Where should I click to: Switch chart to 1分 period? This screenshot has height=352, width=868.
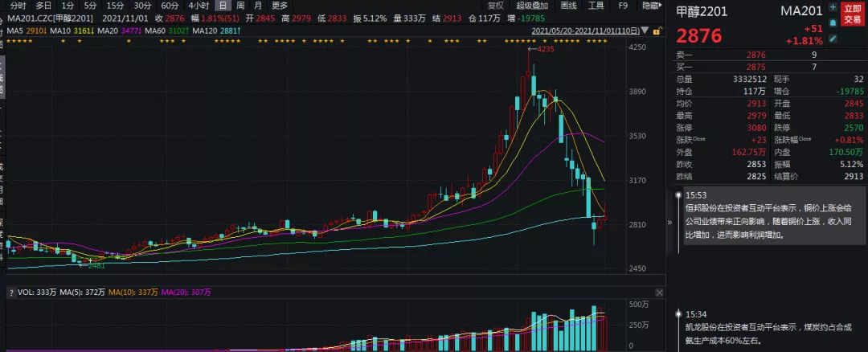(x=67, y=6)
